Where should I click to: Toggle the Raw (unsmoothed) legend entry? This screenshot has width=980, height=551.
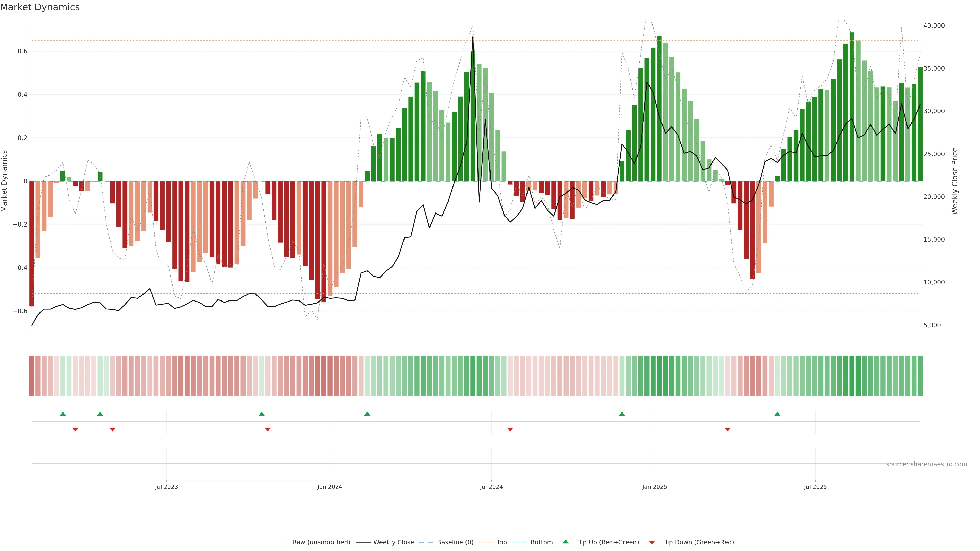pyautogui.click(x=321, y=542)
